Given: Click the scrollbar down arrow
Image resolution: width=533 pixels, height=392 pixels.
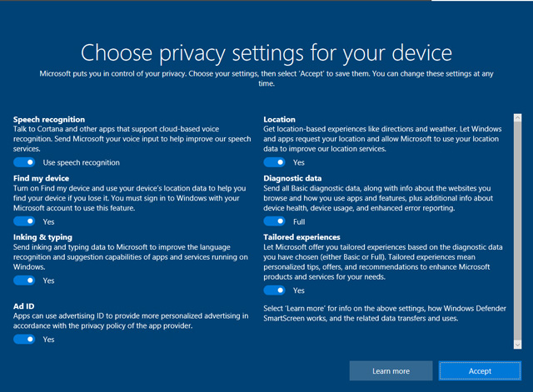Looking at the screenshot, I should pos(517,345).
